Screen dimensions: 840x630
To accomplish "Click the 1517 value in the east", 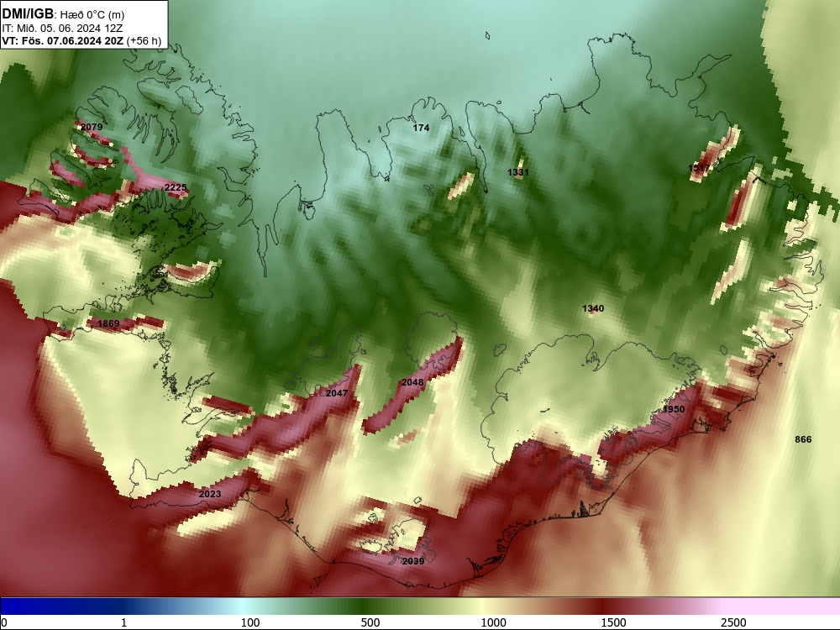I will coord(699,168).
